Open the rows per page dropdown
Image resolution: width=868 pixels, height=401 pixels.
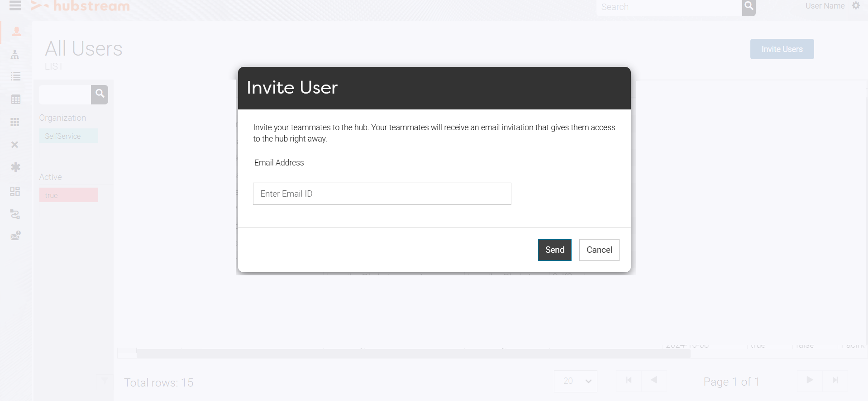[x=575, y=381]
